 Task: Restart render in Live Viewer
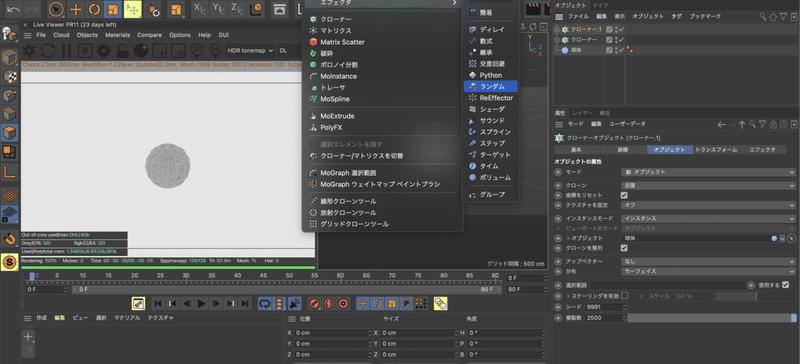(x=48, y=51)
